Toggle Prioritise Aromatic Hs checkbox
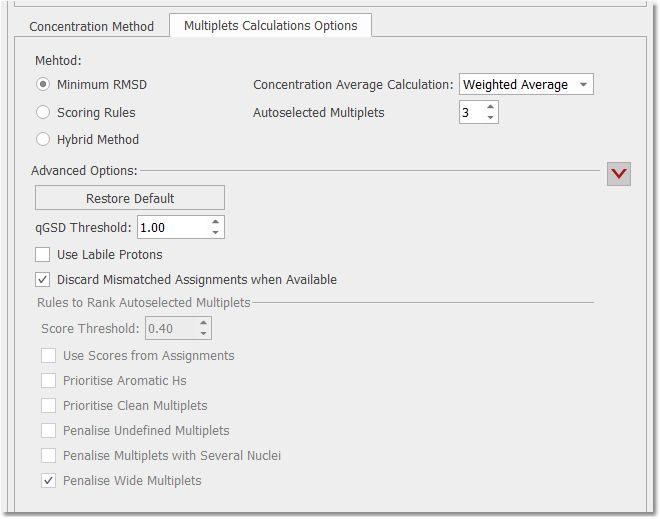The width and height of the screenshot is (660, 519). pyautogui.click(x=48, y=380)
